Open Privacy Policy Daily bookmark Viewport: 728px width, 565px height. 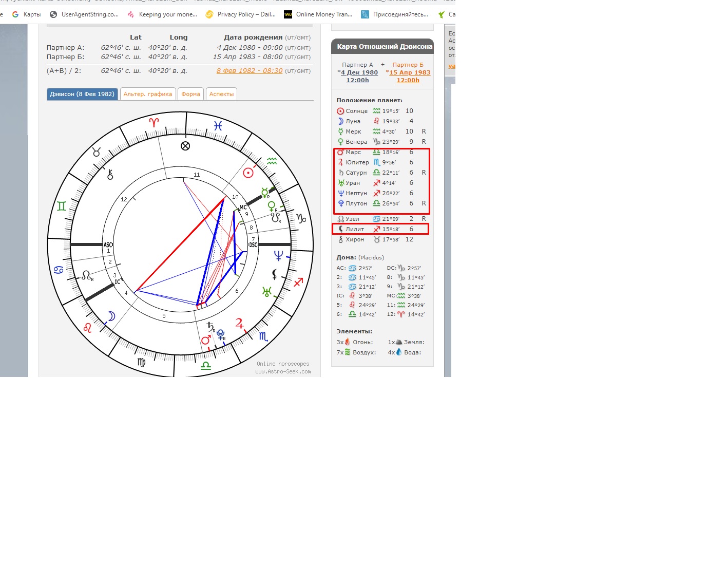(x=241, y=14)
